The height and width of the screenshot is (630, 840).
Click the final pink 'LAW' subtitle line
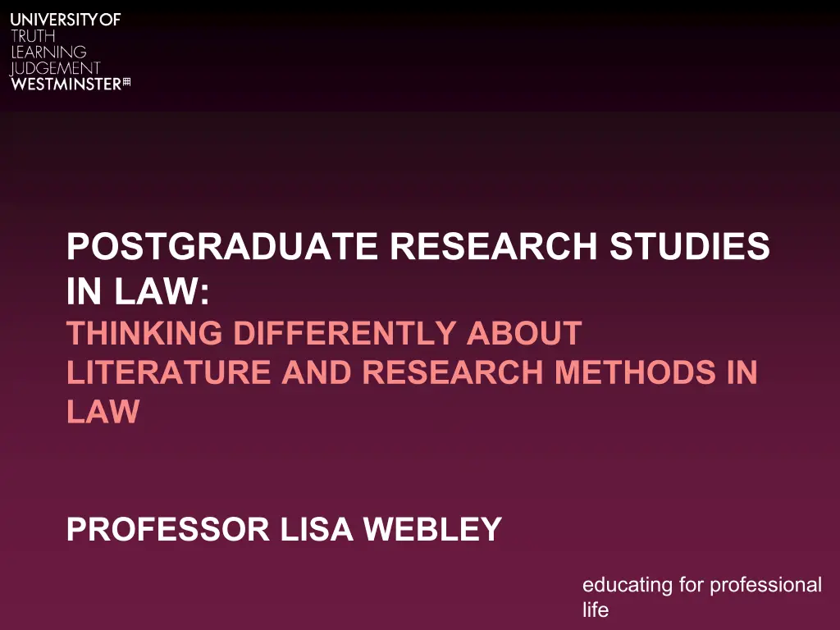pos(103,413)
